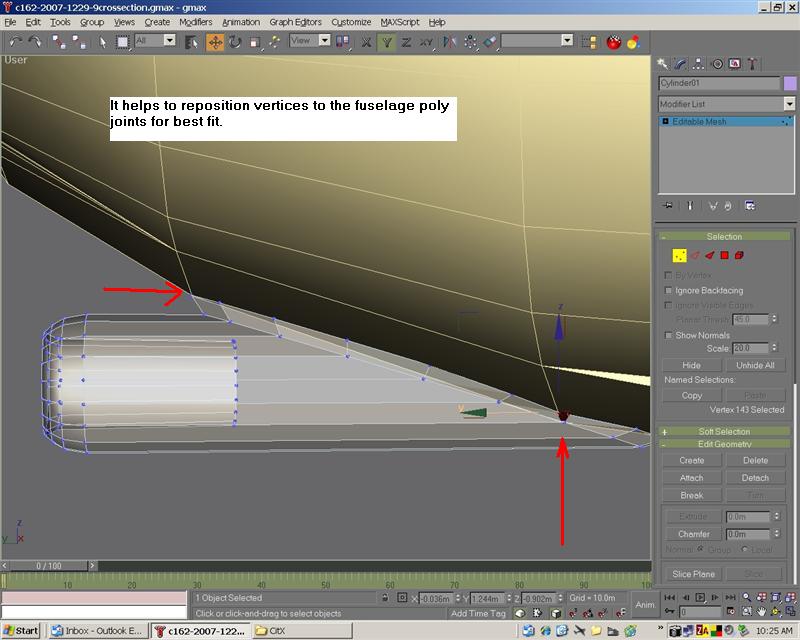Restrict transform to XY plane
Image resolution: width=800 pixels, height=640 pixels.
pyautogui.click(x=426, y=42)
